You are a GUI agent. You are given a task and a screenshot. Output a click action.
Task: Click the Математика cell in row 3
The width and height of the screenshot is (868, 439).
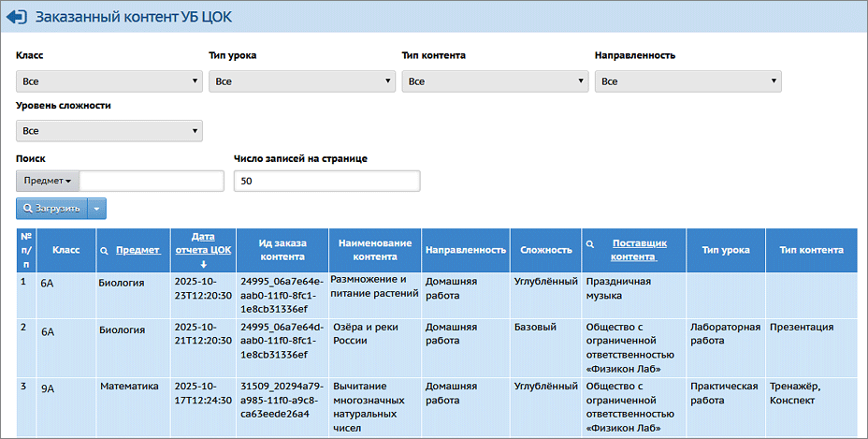point(130,386)
